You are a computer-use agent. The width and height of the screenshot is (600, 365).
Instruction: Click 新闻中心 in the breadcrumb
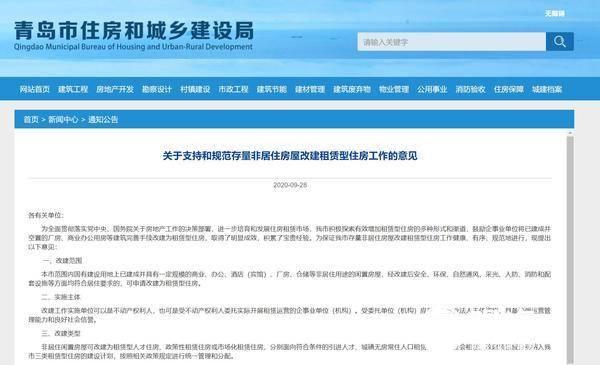click(63, 119)
